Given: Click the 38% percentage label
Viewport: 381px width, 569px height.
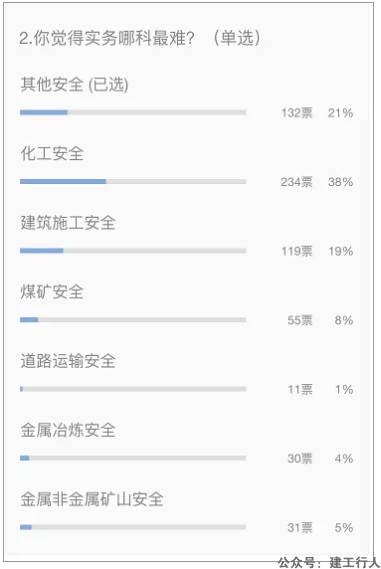Looking at the screenshot, I should [x=340, y=182].
